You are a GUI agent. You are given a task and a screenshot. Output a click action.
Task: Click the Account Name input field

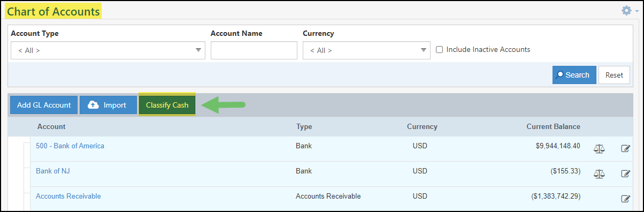[254, 50]
